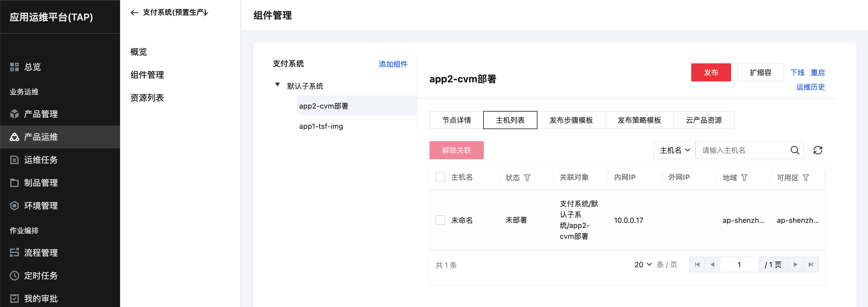Switch to the 云产品资源 tab

click(704, 120)
